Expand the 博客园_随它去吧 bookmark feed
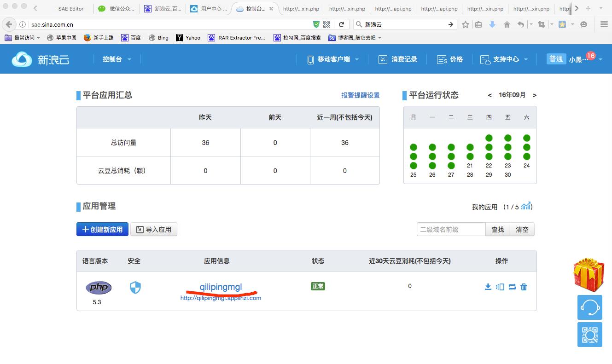 point(355,38)
